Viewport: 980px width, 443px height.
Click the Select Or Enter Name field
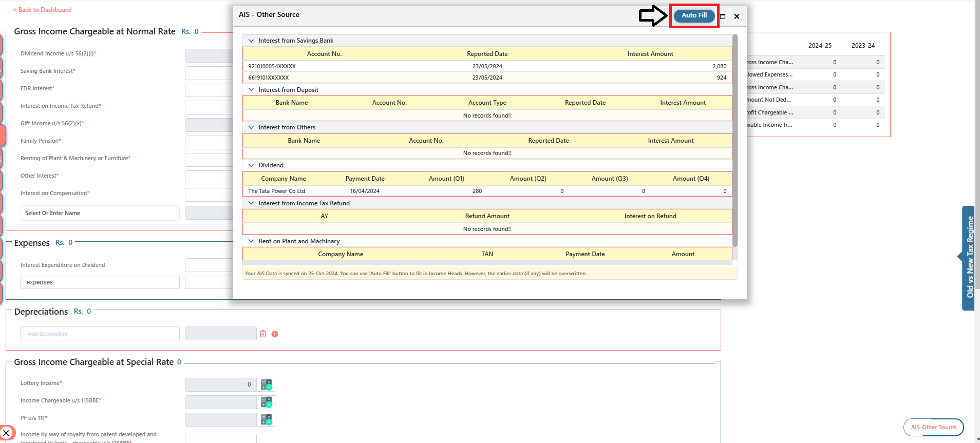100,213
